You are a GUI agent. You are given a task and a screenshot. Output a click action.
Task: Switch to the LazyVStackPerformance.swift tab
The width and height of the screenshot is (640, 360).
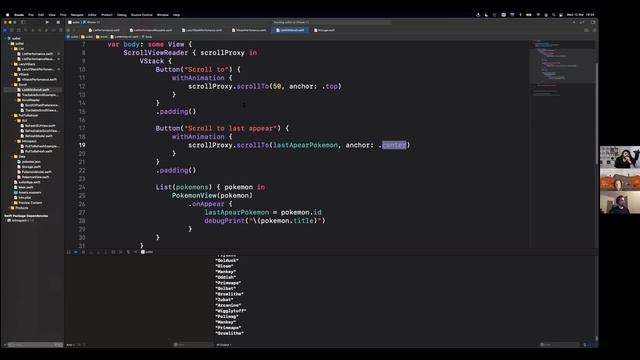202,30
